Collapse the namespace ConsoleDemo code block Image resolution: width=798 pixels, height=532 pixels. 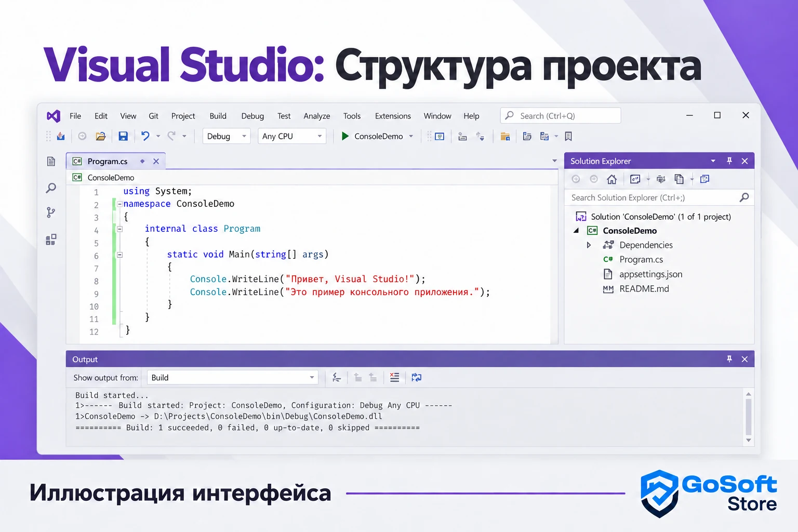[119, 204]
